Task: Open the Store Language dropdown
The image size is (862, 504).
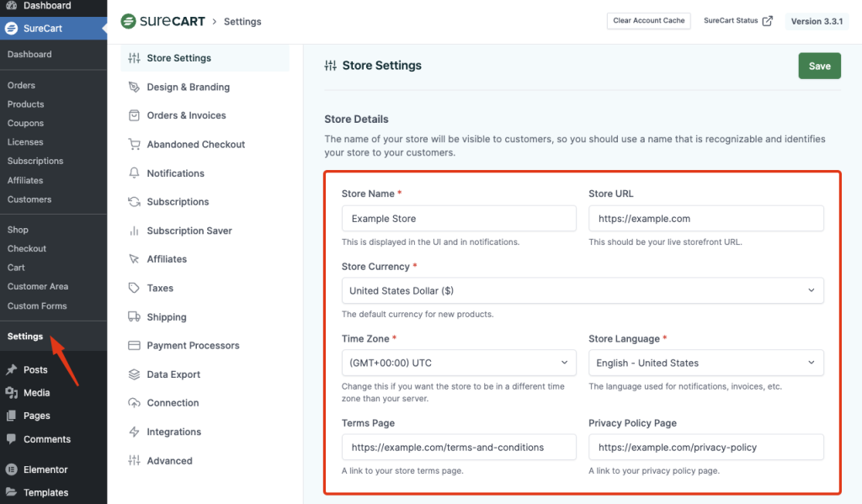Action: coord(705,363)
